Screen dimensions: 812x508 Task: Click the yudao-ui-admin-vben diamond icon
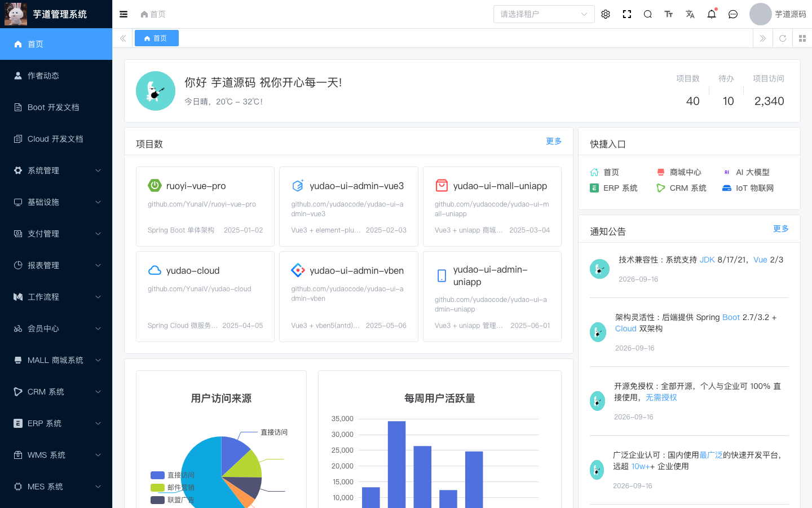(x=298, y=270)
